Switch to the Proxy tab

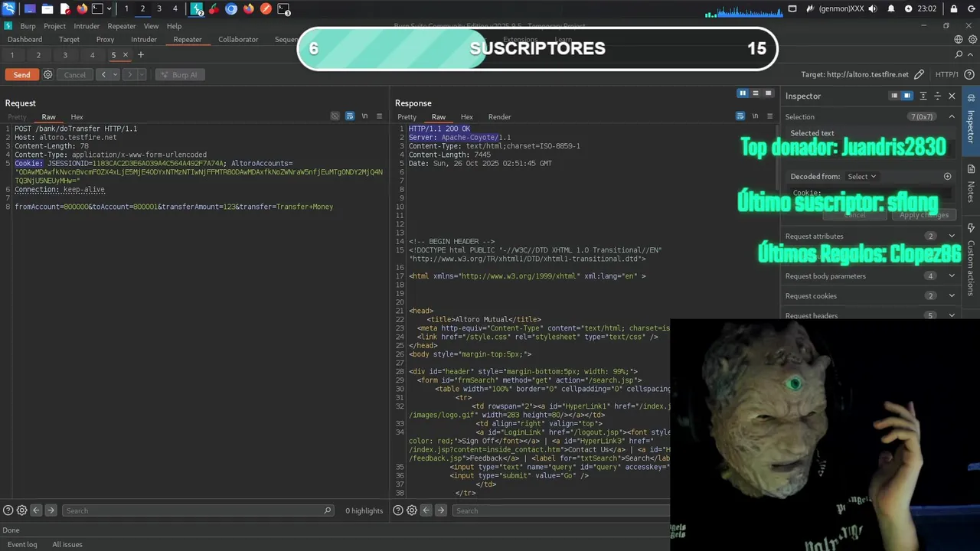click(105, 40)
